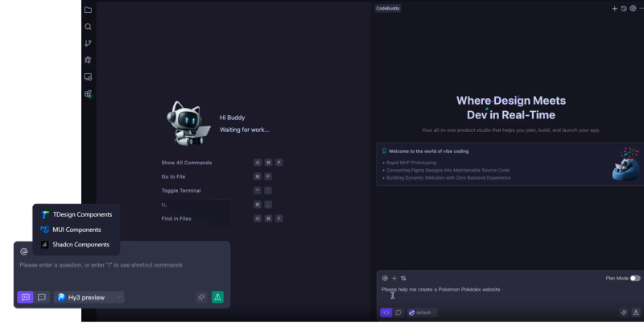Image resolution: width=644 pixels, height=331 pixels.
Task: Click the green send button
Action: (x=217, y=297)
